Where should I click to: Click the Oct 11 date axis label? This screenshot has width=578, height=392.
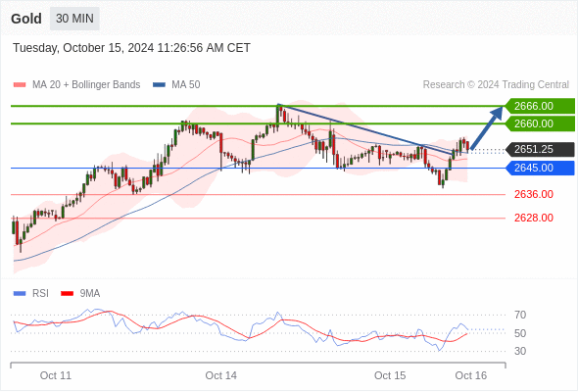(55, 375)
